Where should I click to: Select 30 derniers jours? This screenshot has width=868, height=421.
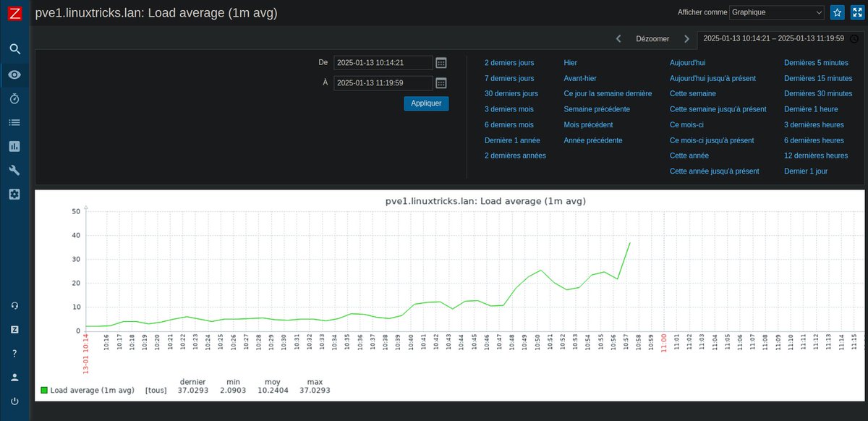511,93
